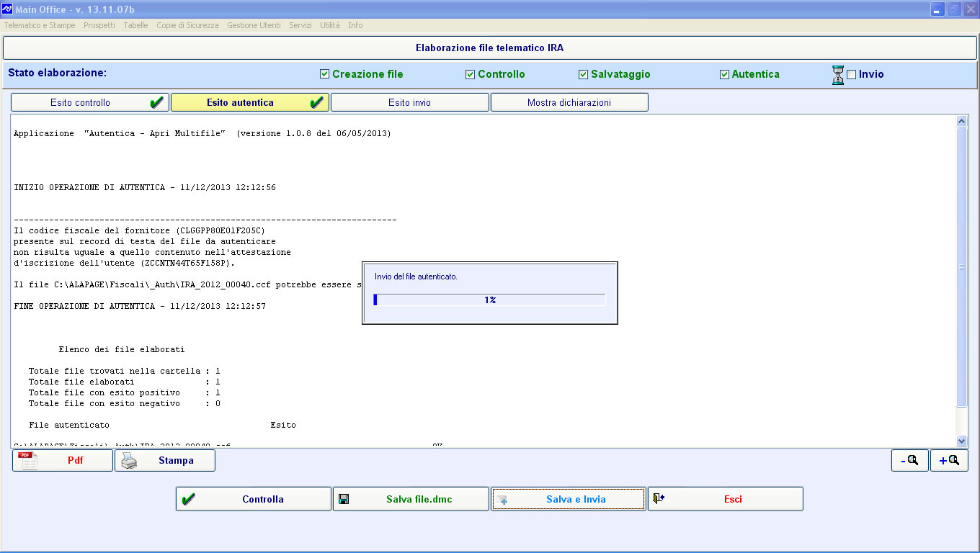Click the hourglass icon beside Invio
Image resolution: width=980 pixels, height=553 pixels.
(x=837, y=75)
